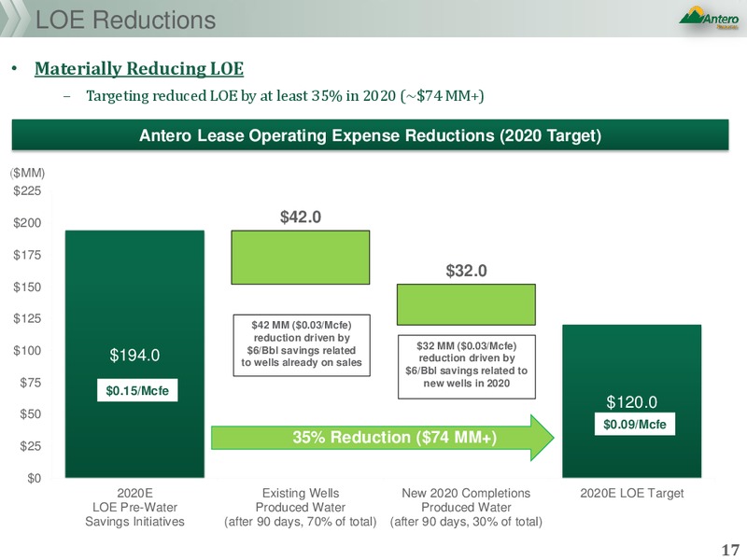Click the $0 axis label
Viewport: 747px width, 560px height.
(x=34, y=478)
